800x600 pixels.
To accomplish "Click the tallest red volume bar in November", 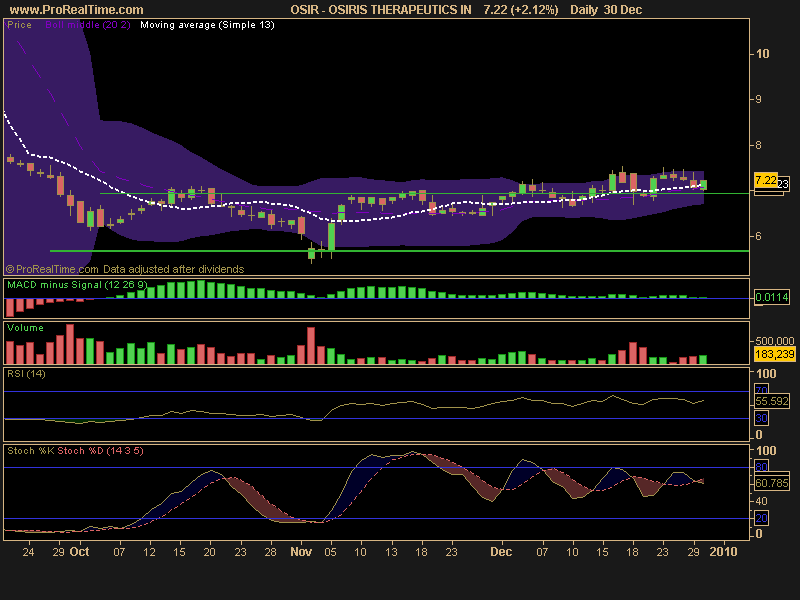I will pyautogui.click(x=311, y=345).
